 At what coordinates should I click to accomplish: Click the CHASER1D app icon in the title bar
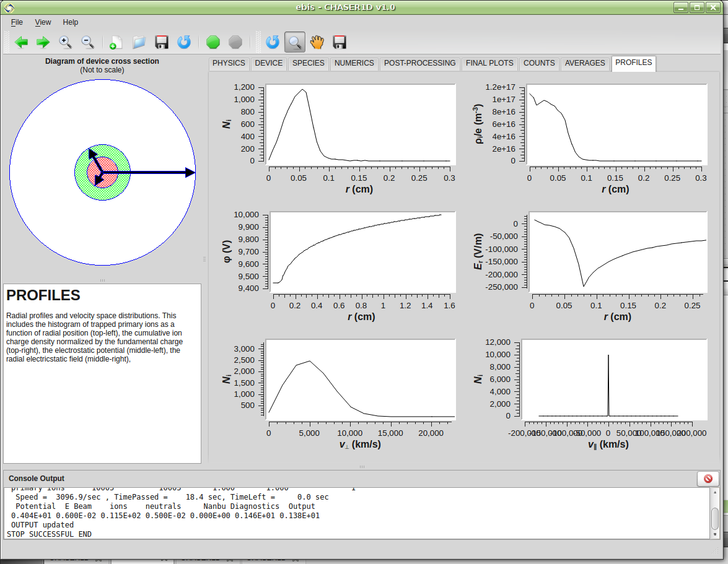pyautogui.click(x=9, y=7)
